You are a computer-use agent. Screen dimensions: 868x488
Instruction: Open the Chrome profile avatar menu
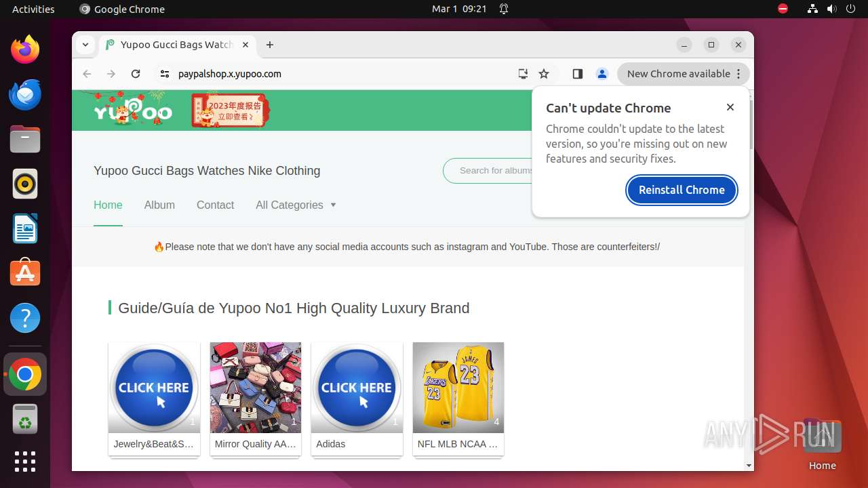[x=602, y=74]
